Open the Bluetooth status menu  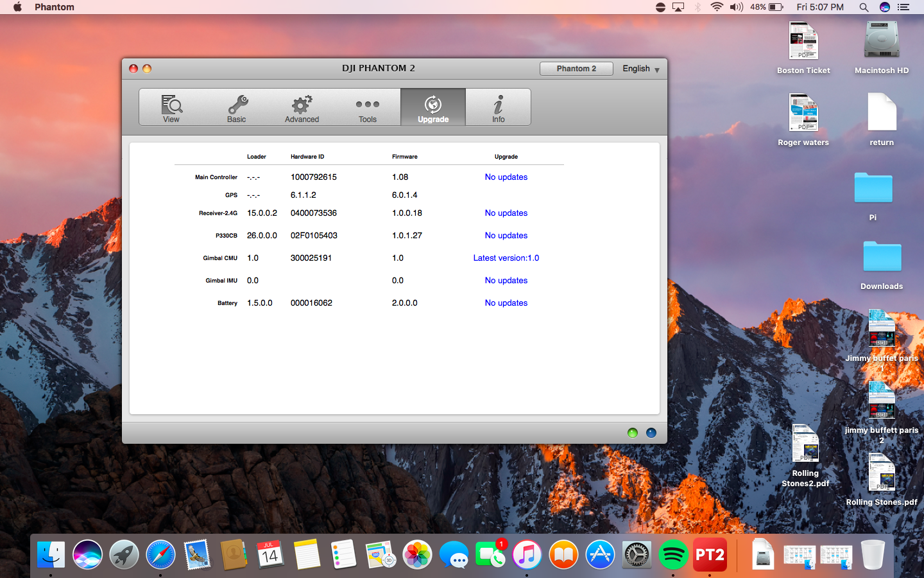(x=698, y=7)
